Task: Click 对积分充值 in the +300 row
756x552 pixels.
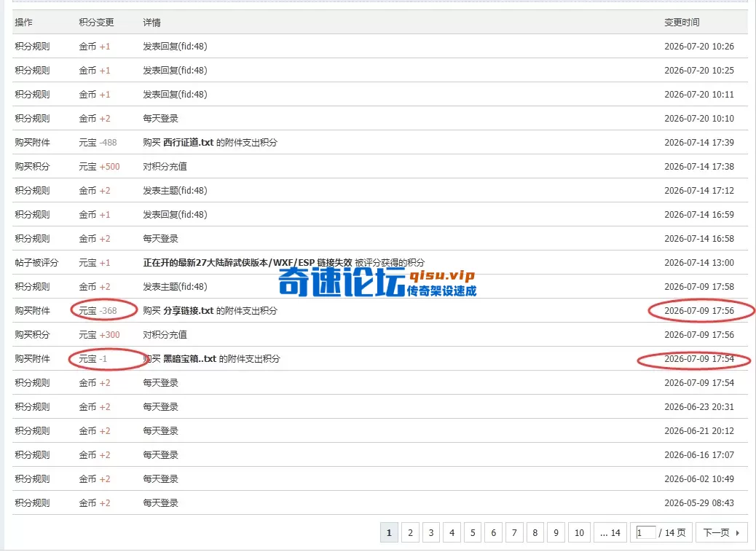Action: [x=165, y=335]
